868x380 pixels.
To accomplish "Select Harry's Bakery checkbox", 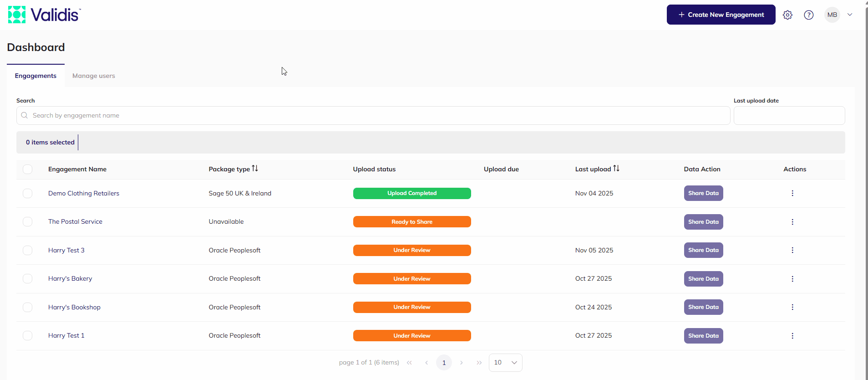I will click(x=28, y=278).
